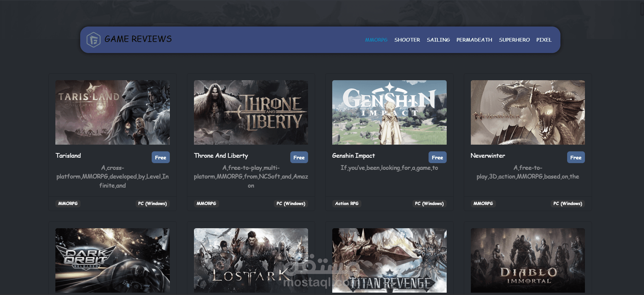The image size is (644, 295).
Task: Choose the PIXEL category tab
Action: [544, 40]
